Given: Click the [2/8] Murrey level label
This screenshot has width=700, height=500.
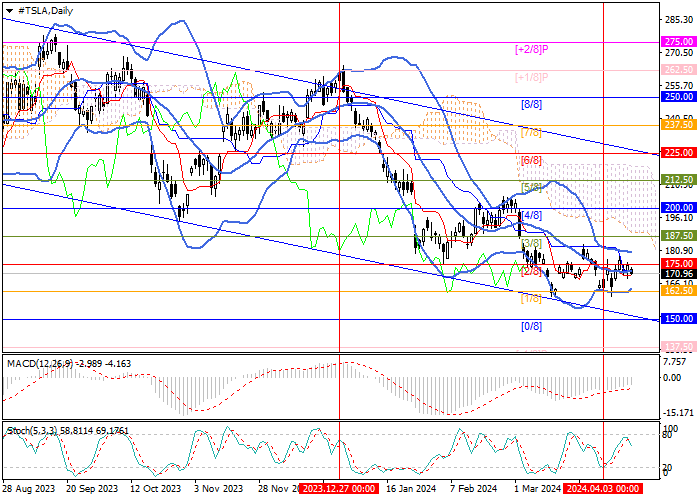Looking at the screenshot, I should pyautogui.click(x=532, y=271).
